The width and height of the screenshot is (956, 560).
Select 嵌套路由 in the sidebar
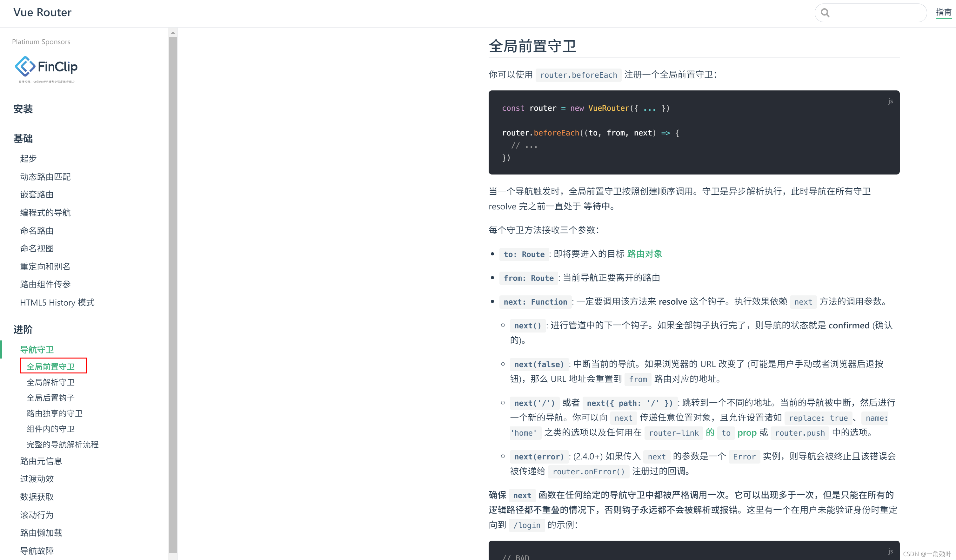(x=37, y=194)
